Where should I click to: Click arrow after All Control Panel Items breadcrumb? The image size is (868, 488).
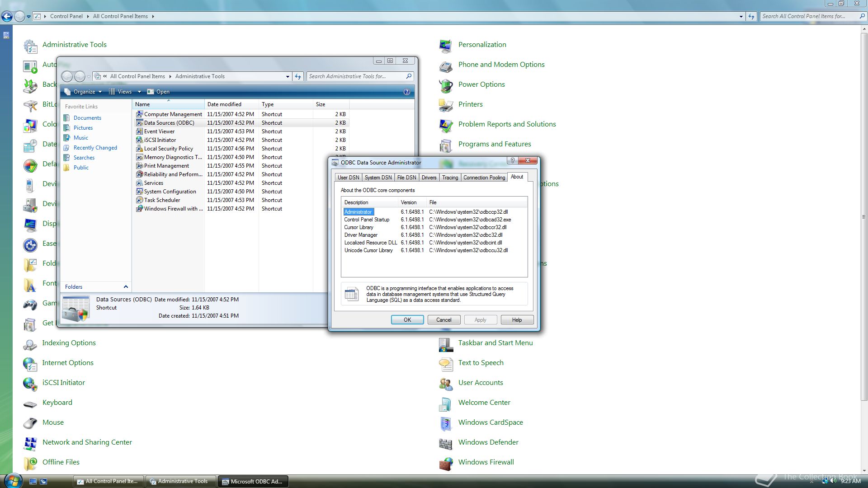[x=153, y=16]
